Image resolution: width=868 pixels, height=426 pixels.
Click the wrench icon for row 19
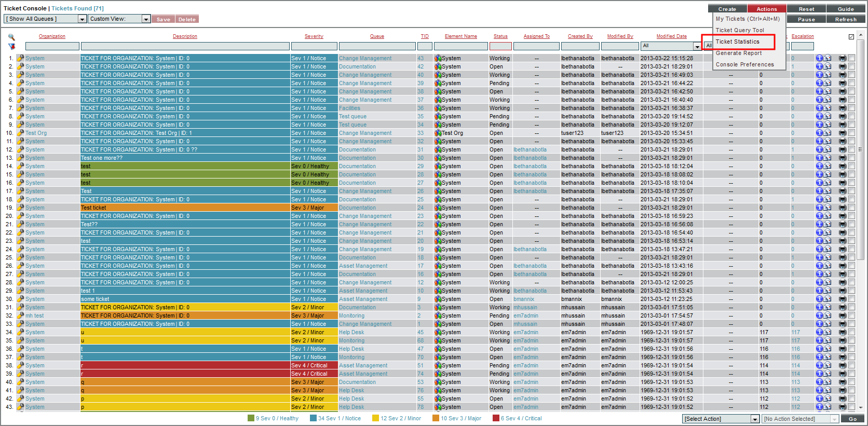click(x=21, y=208)
